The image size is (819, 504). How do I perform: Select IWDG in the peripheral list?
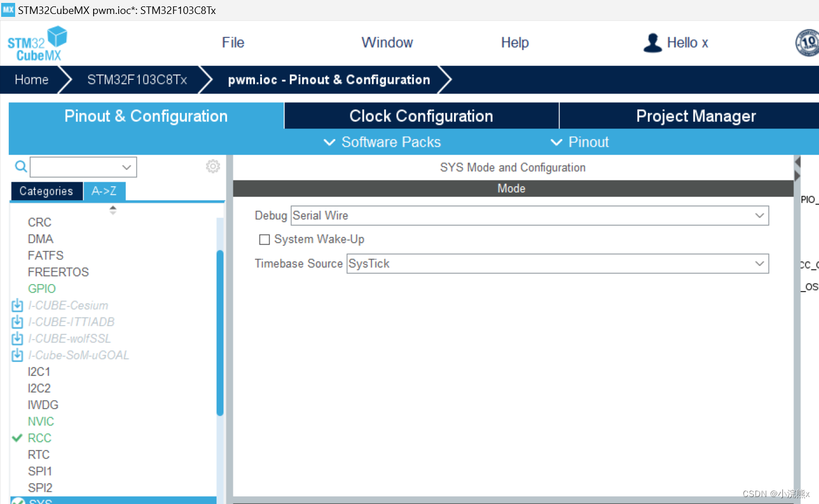click(43, 404)
